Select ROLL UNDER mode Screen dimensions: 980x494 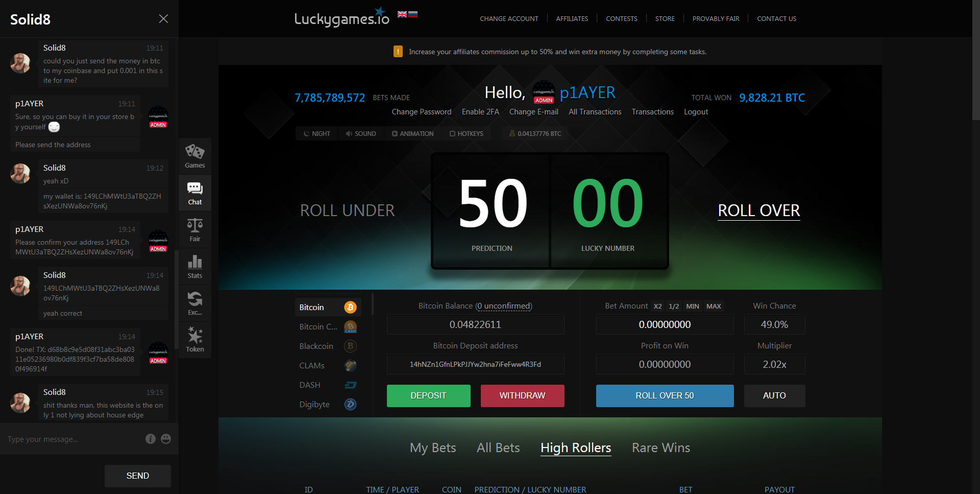pyautogui.click(x=347, y=210)
